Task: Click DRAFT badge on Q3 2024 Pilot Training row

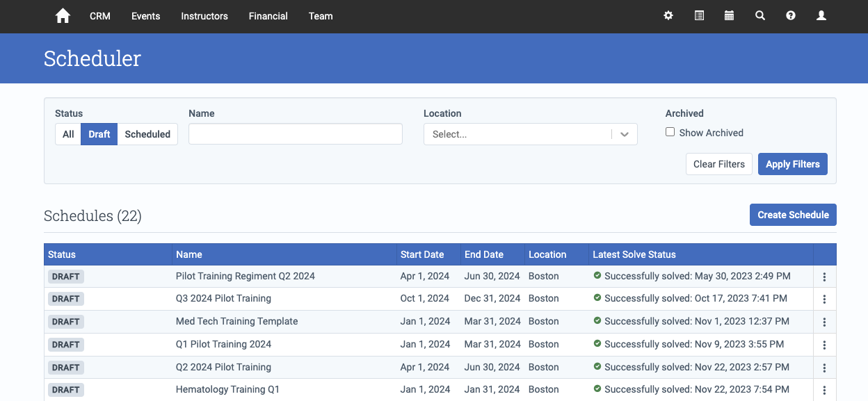Action: [x=66, y=299]
